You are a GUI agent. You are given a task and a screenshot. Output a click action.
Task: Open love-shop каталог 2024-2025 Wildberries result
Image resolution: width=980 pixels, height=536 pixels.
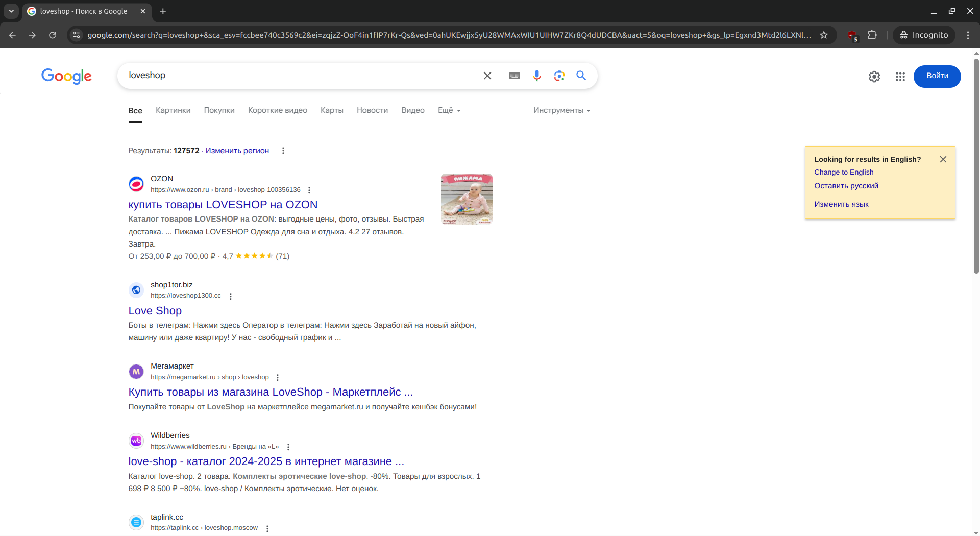[266, 461]
